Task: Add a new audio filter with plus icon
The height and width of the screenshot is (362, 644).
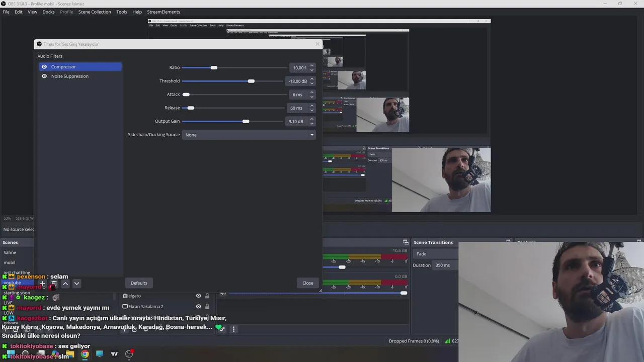Action: pyautogui.click(x=43, y=284)
